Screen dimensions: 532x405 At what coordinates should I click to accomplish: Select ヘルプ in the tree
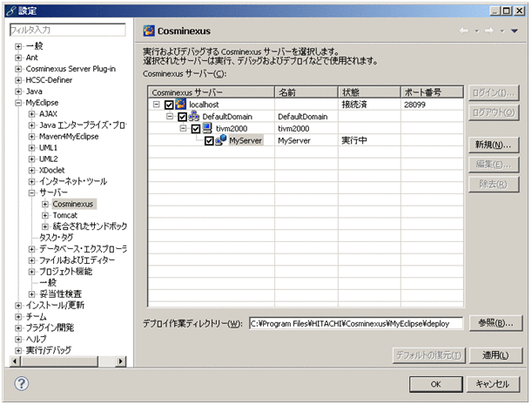click(36, 339)
